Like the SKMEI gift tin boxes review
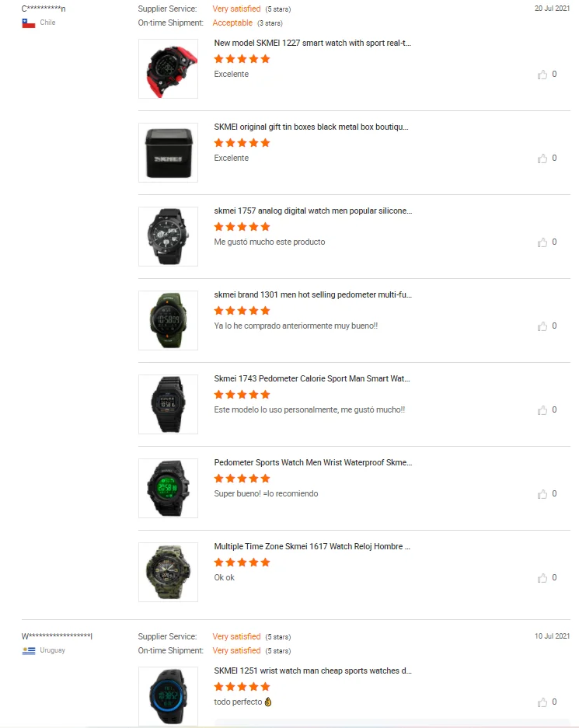 tap(542, 158)
